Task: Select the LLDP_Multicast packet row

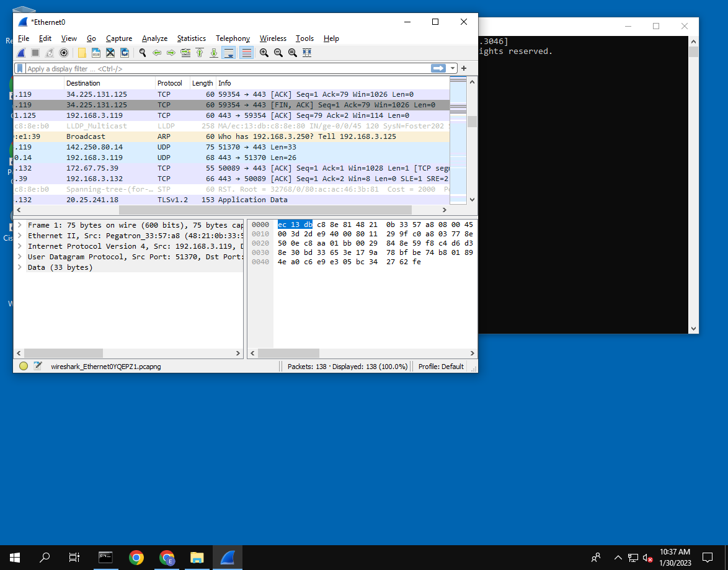Action: (x=232, y=126)
